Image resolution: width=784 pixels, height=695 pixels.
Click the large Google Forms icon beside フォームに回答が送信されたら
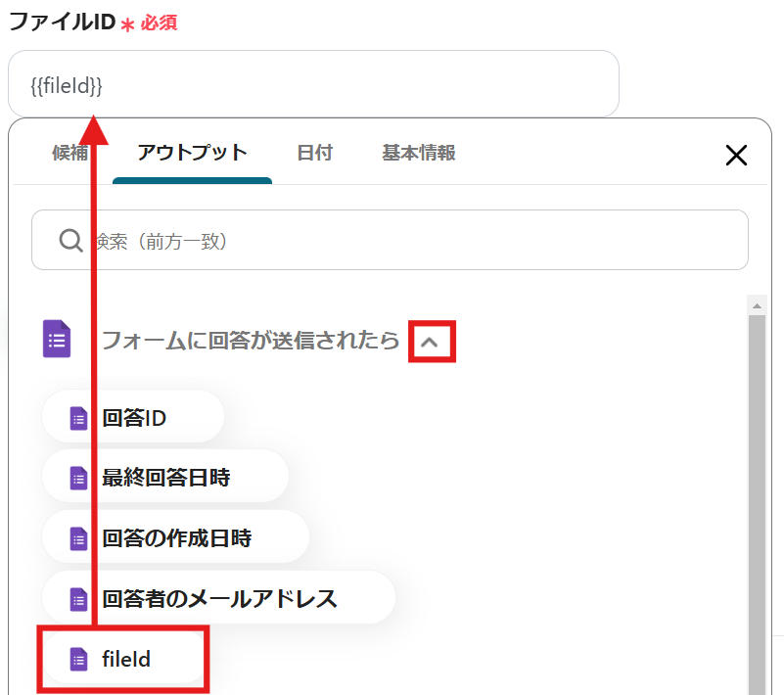coord(57,339)
